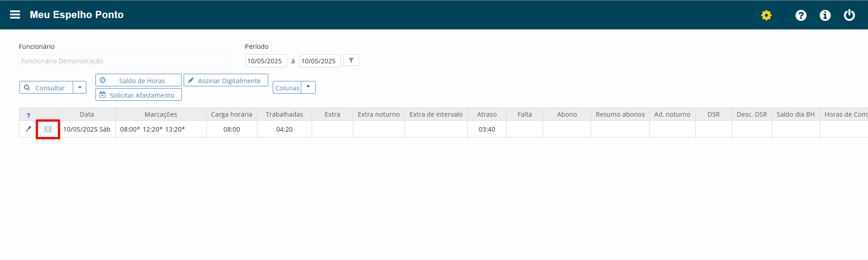Screen dimensions: 868x260
Task: Click the Data column header
Action: (x=87, y=114)
